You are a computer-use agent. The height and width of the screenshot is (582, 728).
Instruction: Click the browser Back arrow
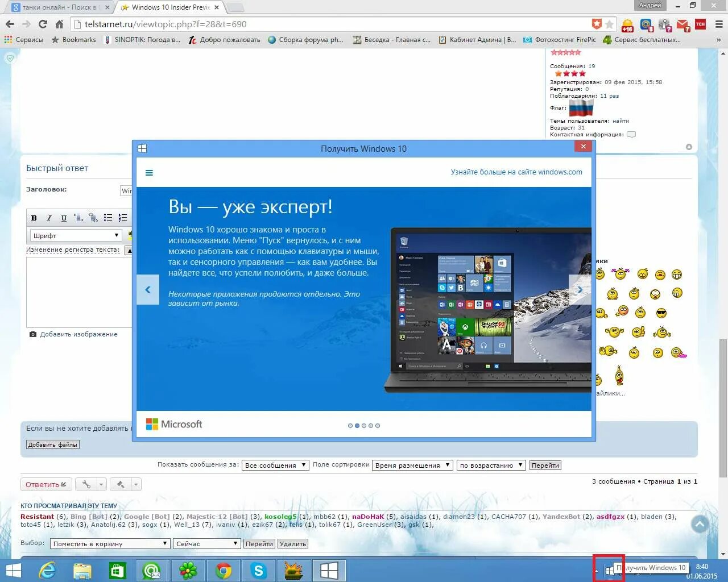(10, 24)
